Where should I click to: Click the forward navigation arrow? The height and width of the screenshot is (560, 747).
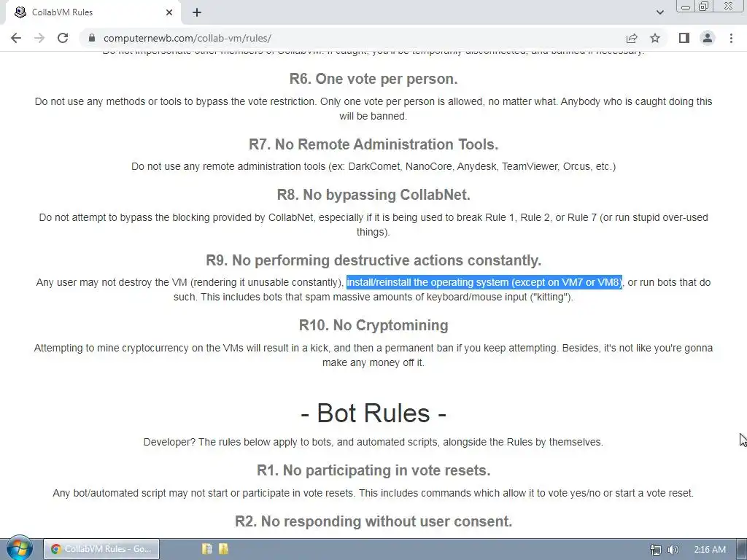click(x=39, y=38)
